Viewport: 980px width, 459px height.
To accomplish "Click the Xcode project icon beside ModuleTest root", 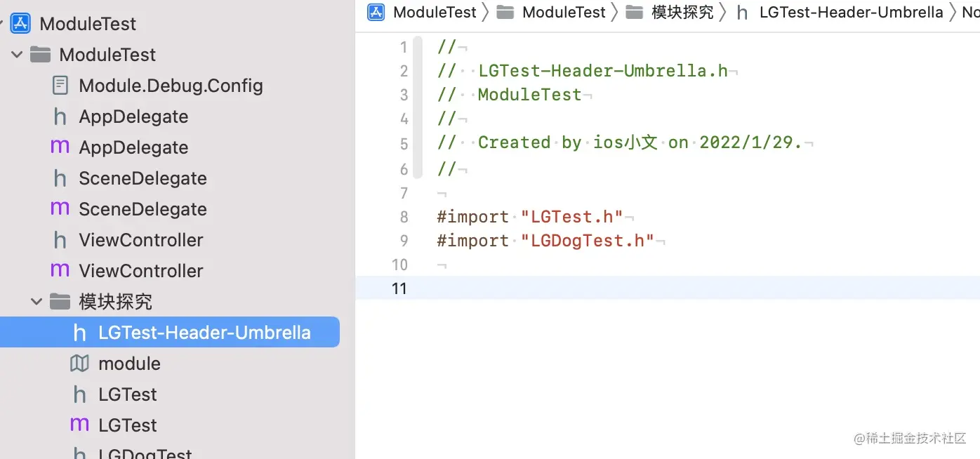I will pos(20,23).
